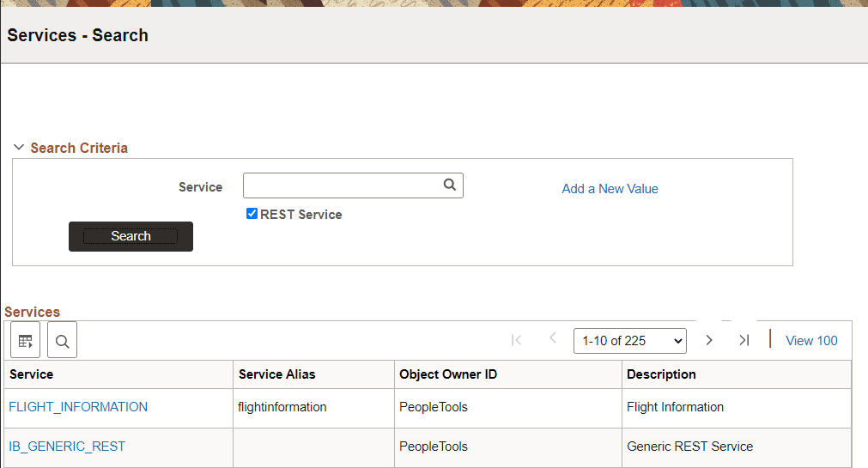Sort by the Service Alias column header
Screen dimensions: 868x468
276,374
